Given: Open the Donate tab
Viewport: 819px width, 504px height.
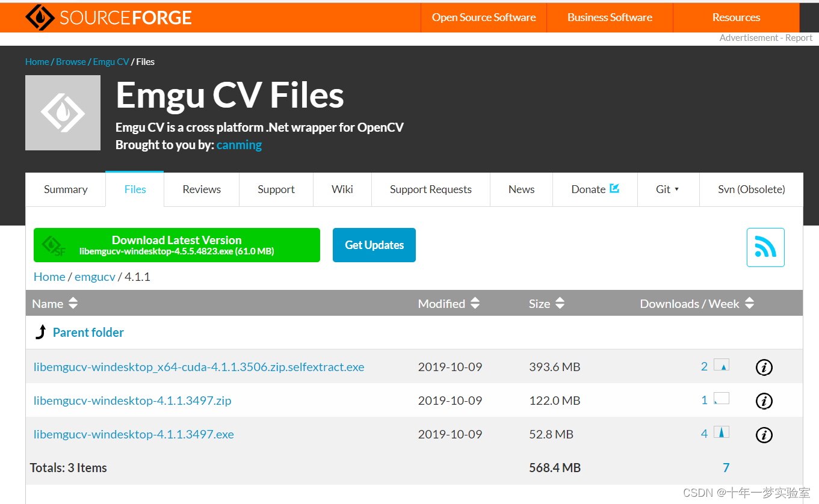Looking at the screenshot, I should [595, 189].
